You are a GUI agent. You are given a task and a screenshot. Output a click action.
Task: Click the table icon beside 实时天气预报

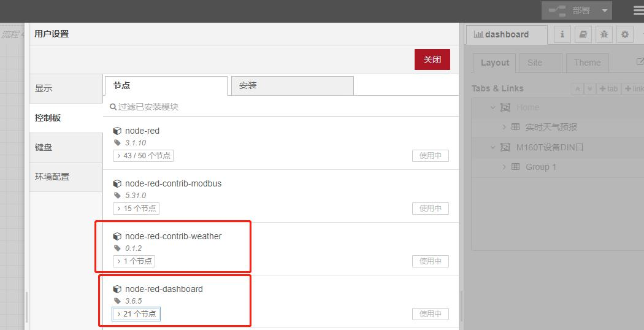coord(515,127)
